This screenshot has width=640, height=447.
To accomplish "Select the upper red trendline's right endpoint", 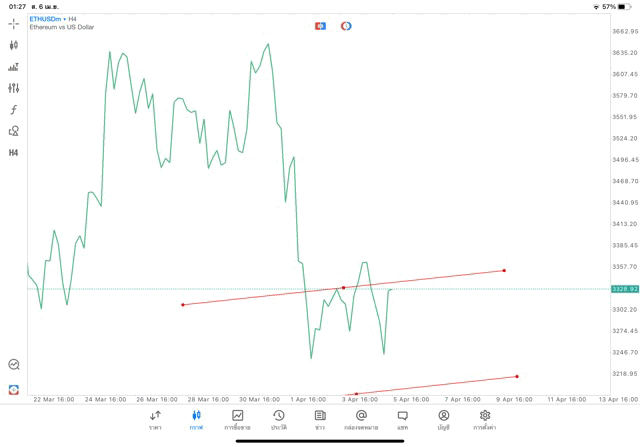I will 504,270.
